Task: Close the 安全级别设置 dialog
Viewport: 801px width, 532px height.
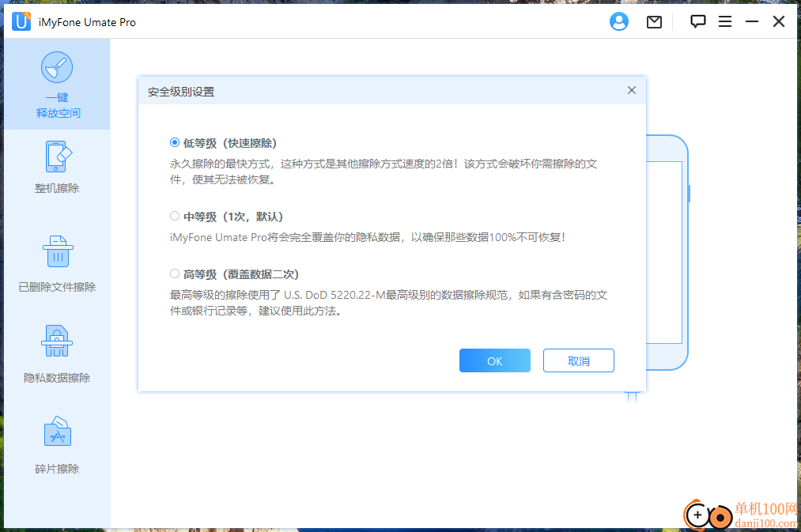Action: (632, 90)
